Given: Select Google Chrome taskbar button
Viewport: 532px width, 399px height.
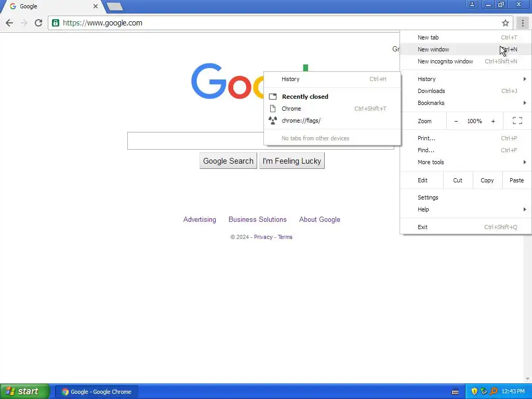Looking at the screenshot, I should pyautogui.click(x=96, y=392).
